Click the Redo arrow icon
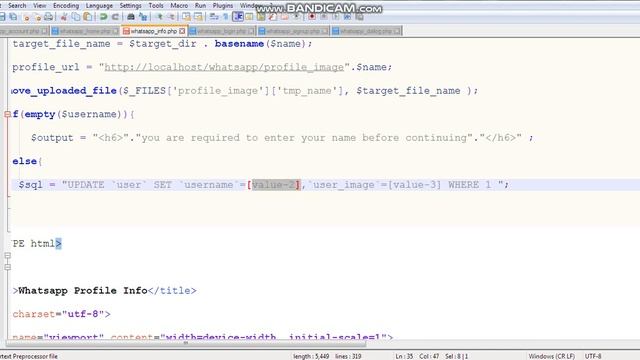The height and width of the screenshot is (360, 640). click(115, 17)
